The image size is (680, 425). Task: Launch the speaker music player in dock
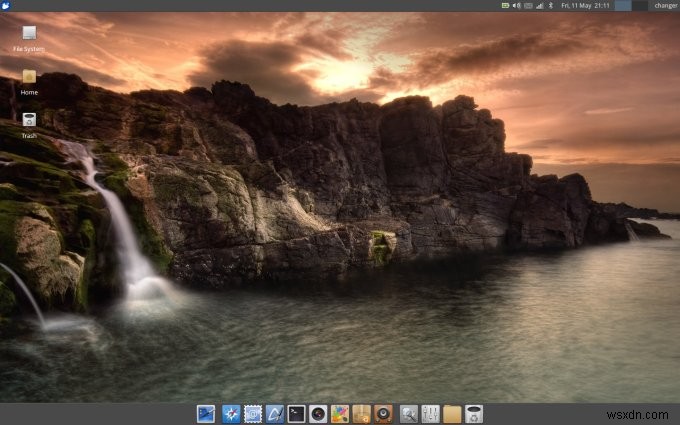click(383, 413)
